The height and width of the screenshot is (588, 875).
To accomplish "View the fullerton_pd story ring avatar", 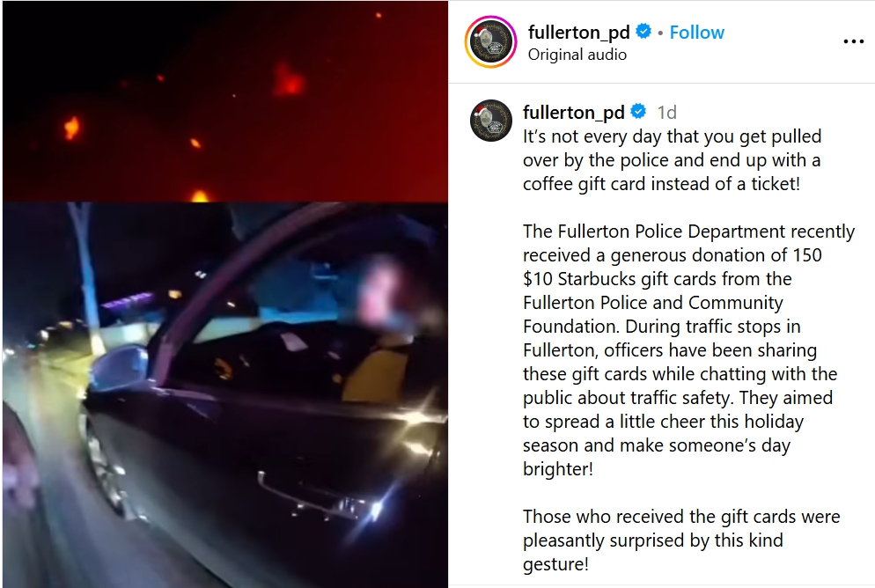I will pos(491,42).
